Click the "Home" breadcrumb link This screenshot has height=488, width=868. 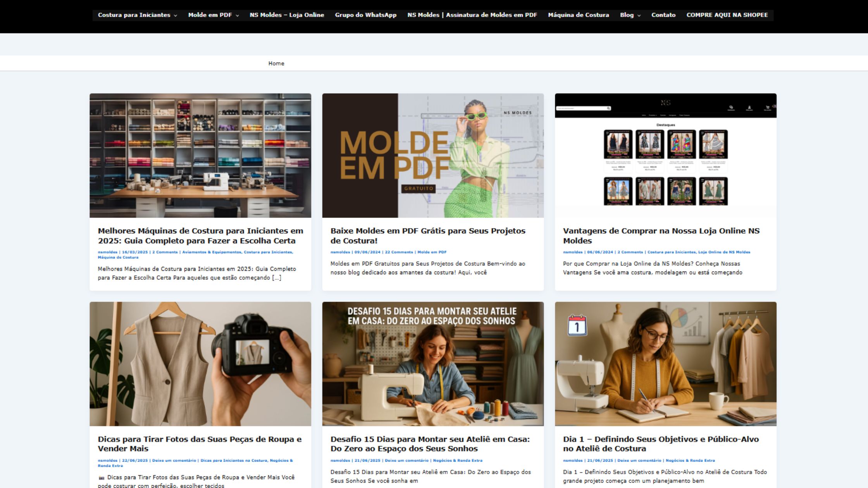276,63
